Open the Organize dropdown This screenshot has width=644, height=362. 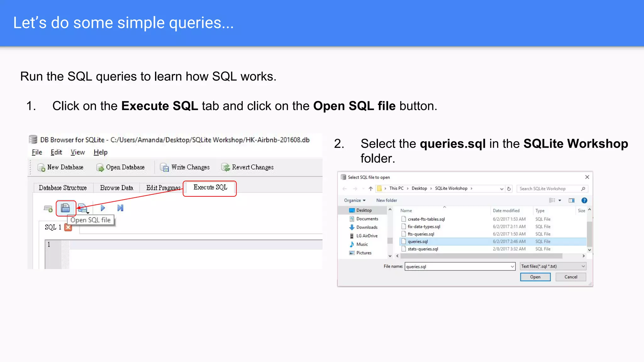click(x=355, y=200)
